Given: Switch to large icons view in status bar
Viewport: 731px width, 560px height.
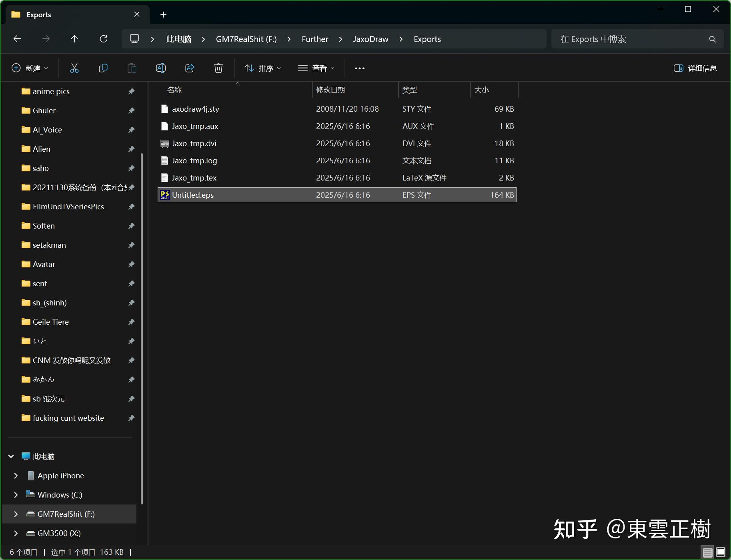Looking at the screenshot, I should [721, 552].
